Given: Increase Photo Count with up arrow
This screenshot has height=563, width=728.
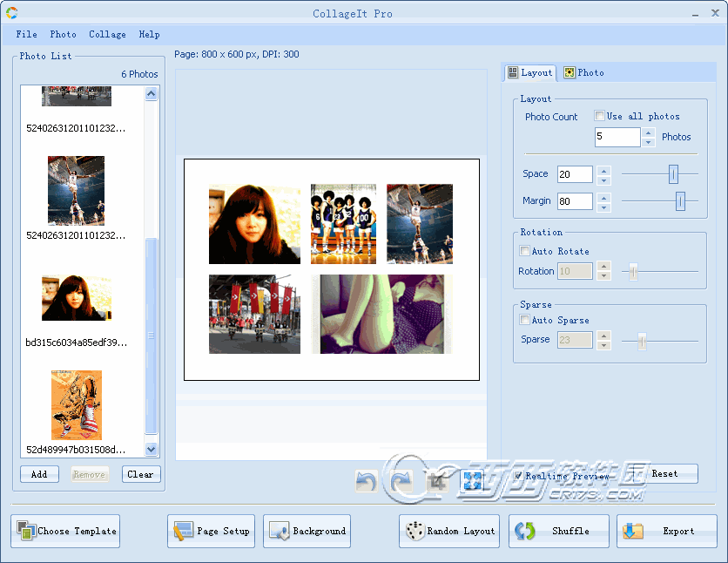Looking at the screenshot, I should tap(648, 132).
